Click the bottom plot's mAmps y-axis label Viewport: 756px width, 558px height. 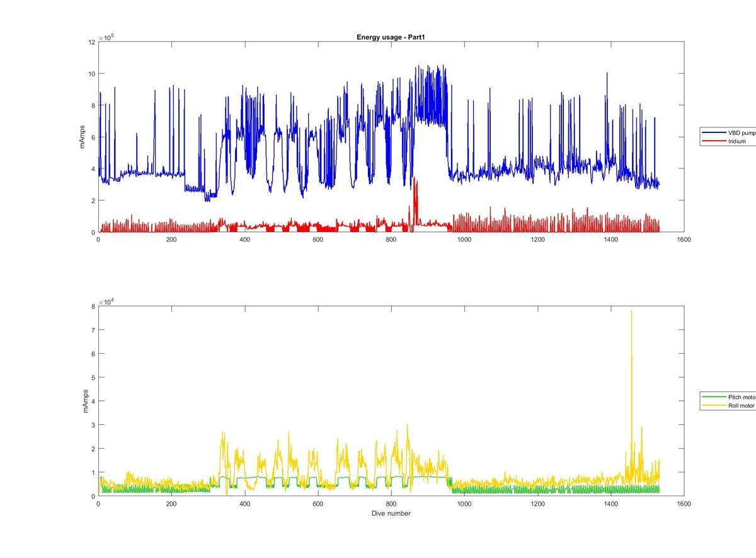pos(84,401)
